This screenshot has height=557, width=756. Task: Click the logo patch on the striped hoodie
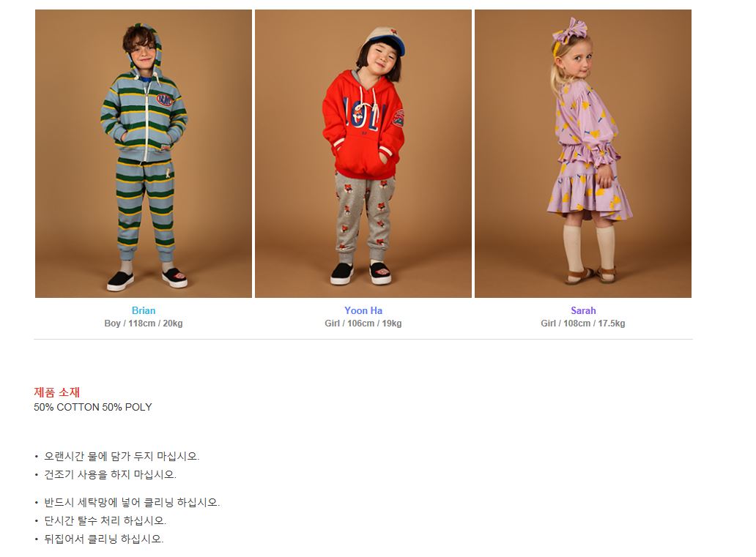click(164, 100)
